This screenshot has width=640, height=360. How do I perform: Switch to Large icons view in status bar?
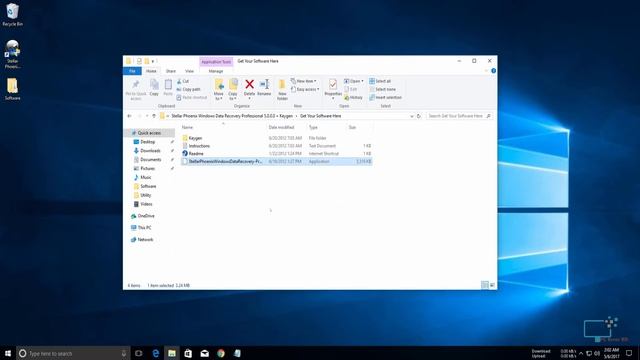[x=492, y=285]
